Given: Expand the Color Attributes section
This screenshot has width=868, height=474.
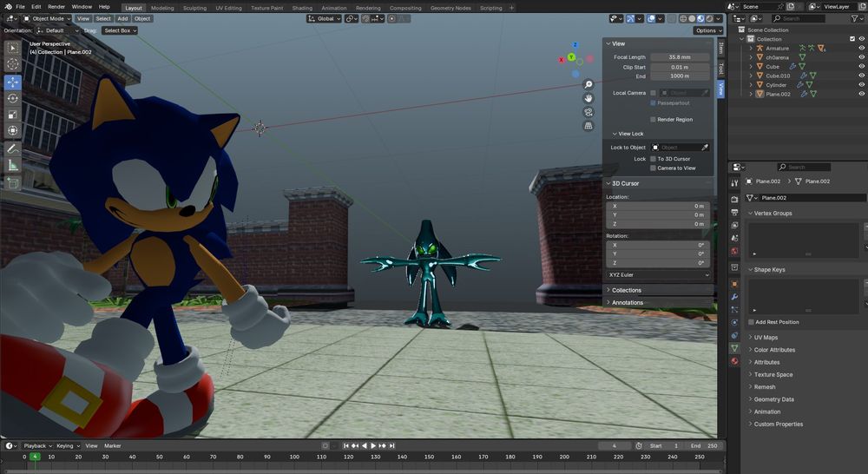Looking at the screenshot, I should [x=774, y=350].
